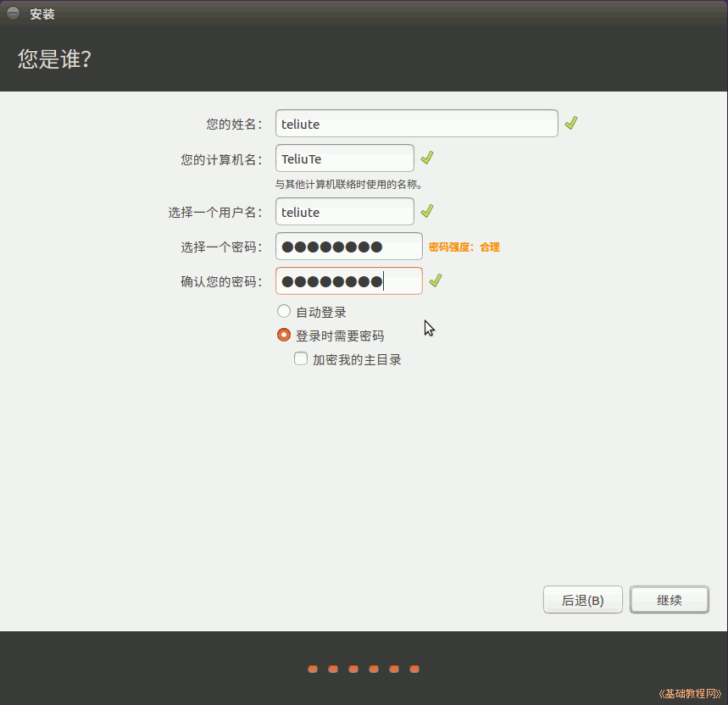Click the green checkmark beside the username field
The width and height of the screenshot is (728, 705).
coord(427,211)
